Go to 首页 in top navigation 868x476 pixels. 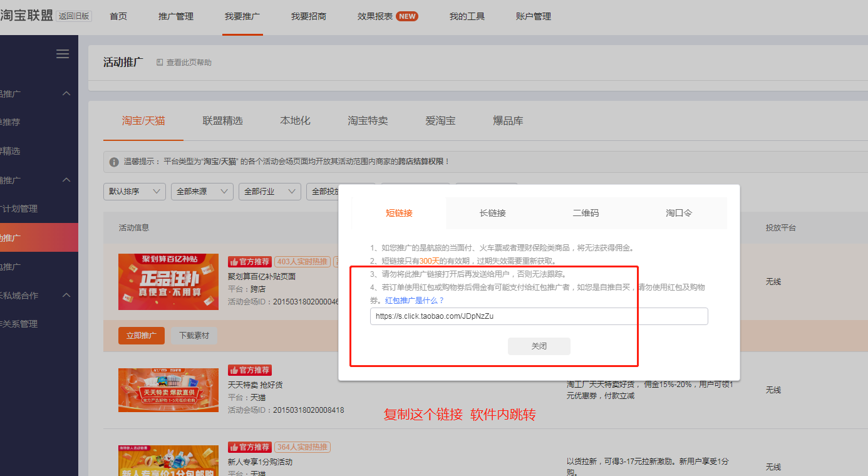pos(118,16)
